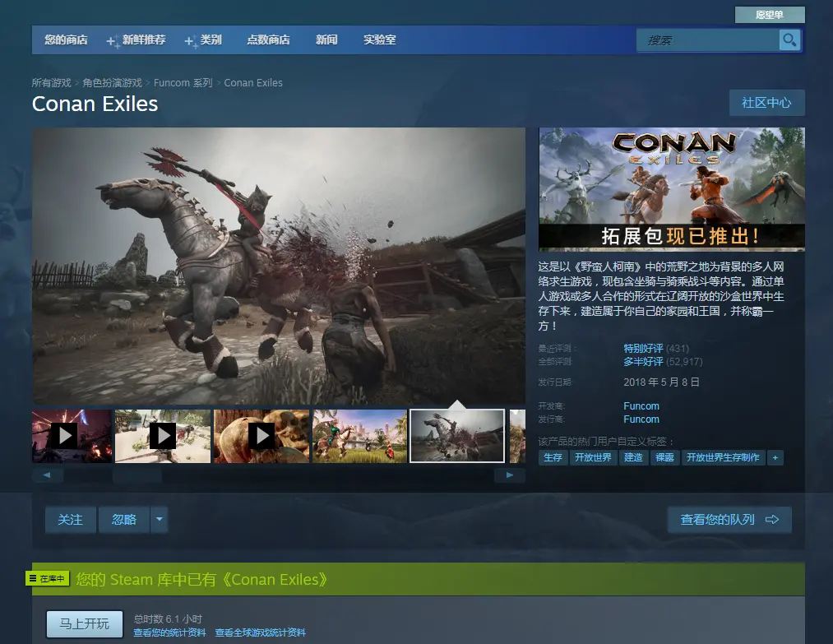The image size is (833, 644).
Task: Select the 开放世界 tag
Action: click(593, 457)
